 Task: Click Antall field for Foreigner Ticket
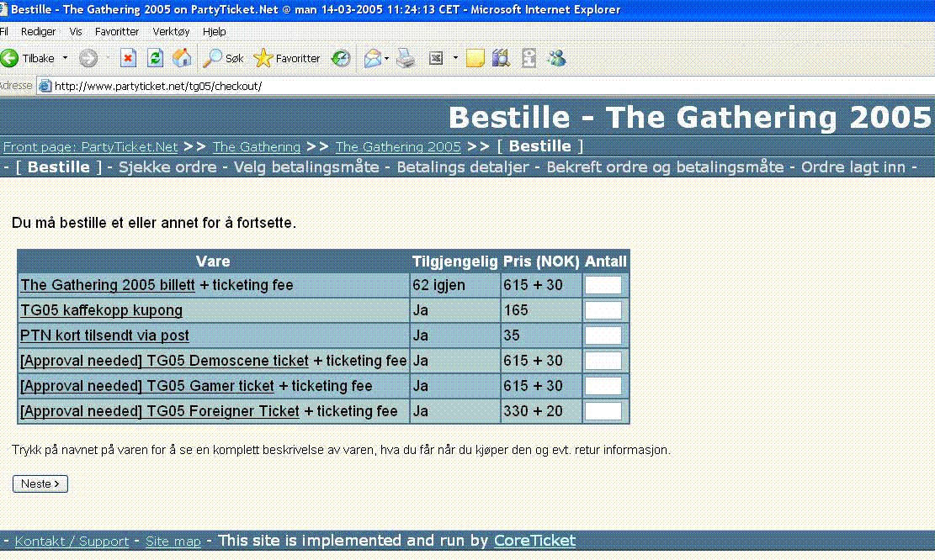point(603,411)
